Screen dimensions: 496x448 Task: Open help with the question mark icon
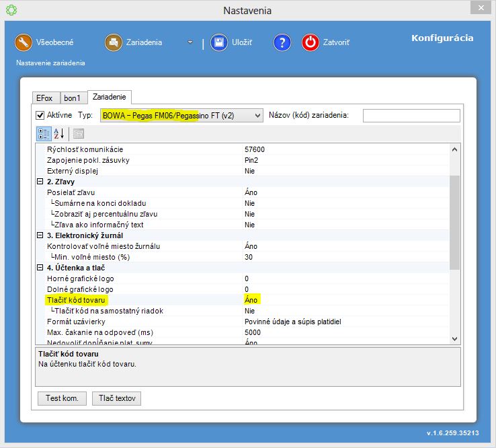click(282, 42)
